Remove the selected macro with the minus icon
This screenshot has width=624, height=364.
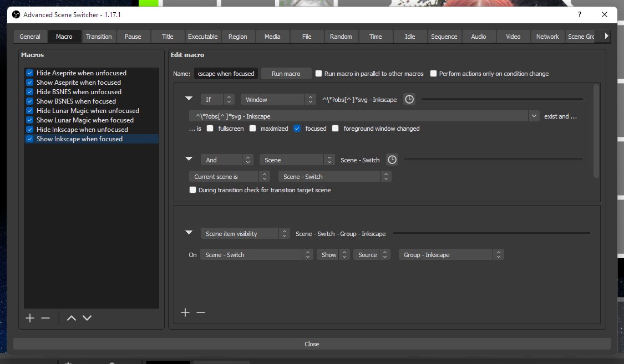(x=45, y=318)
